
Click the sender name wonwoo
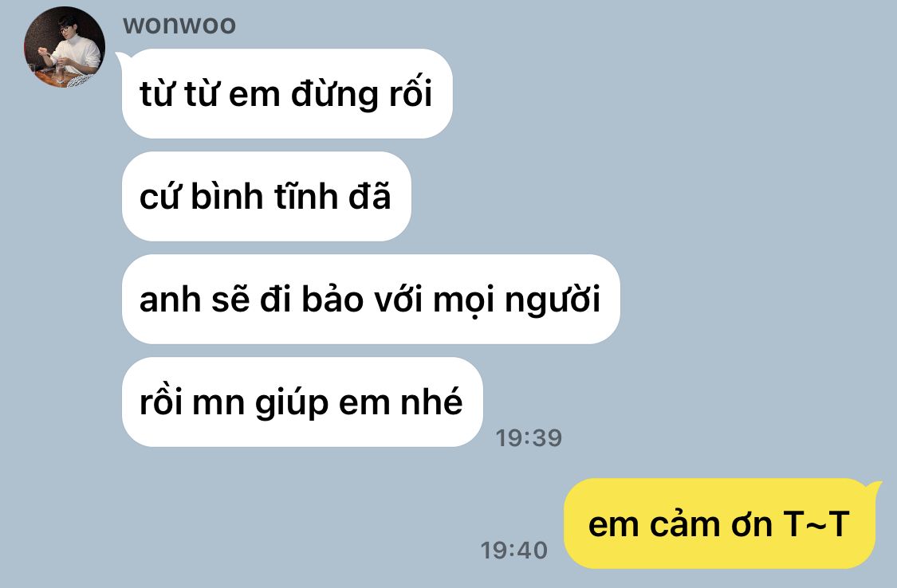coord(179,25)
